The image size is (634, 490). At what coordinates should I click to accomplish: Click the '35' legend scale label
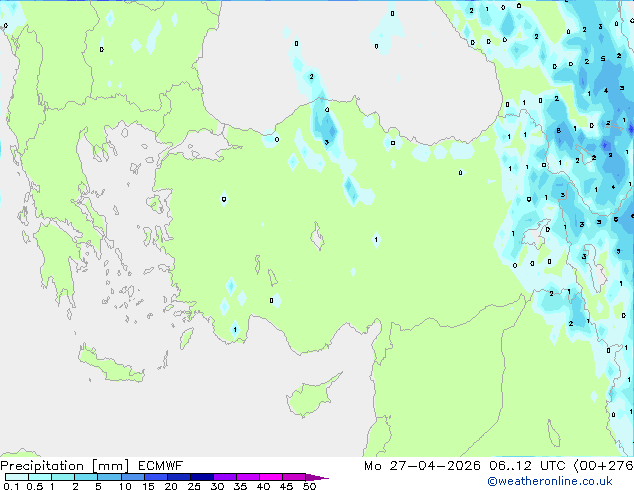point(240,486)
